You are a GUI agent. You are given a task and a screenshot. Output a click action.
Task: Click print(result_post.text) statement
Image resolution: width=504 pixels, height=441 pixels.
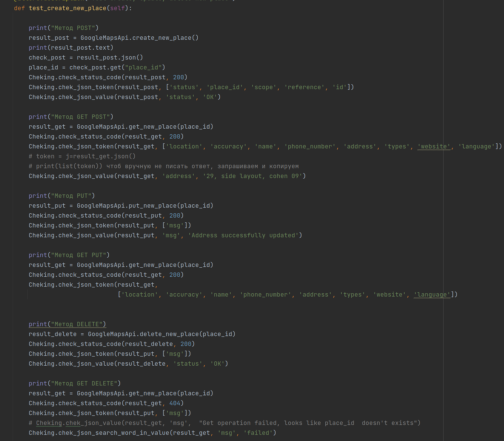pos(71,48)
